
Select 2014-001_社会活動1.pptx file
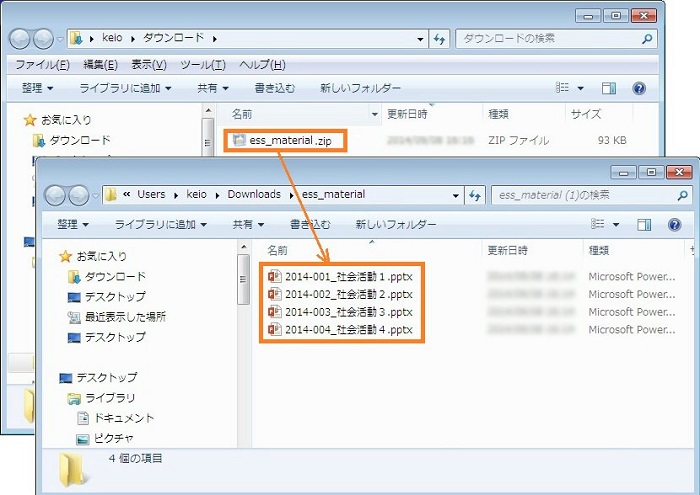click(342, 275)
